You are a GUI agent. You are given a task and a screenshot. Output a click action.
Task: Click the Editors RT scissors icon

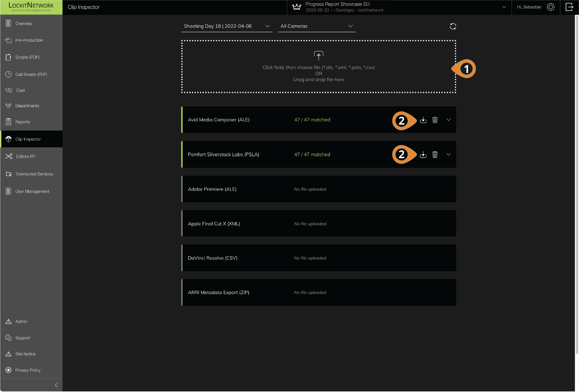coord(9,156)
